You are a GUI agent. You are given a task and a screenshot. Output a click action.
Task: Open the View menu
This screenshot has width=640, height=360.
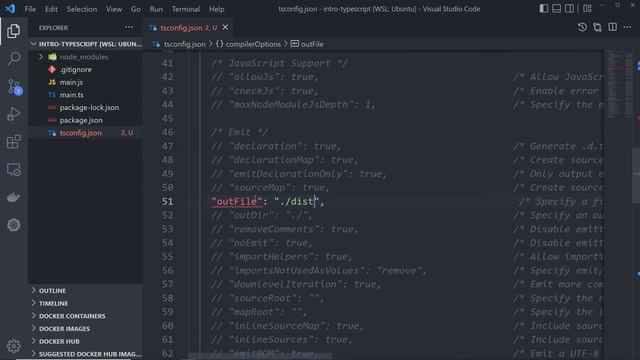click(x=113, y=9)
